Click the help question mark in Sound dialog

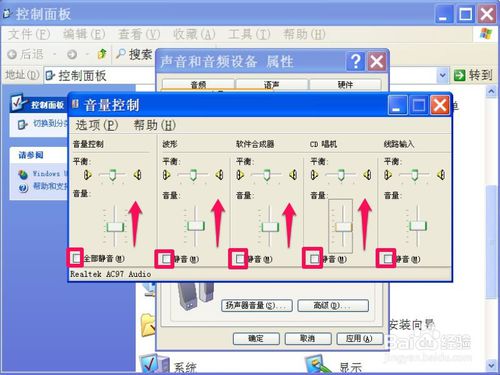point(356,61)
